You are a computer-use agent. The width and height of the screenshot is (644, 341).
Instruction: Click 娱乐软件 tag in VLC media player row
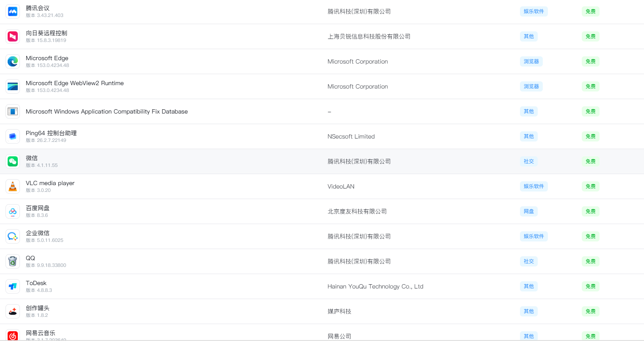pos(533,186)
